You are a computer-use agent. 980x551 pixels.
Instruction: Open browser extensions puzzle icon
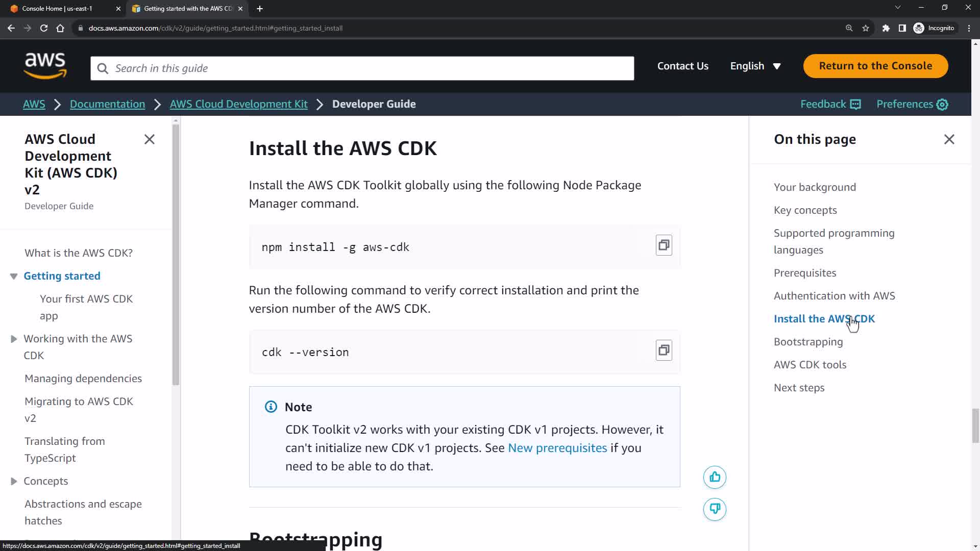point(886,28)
